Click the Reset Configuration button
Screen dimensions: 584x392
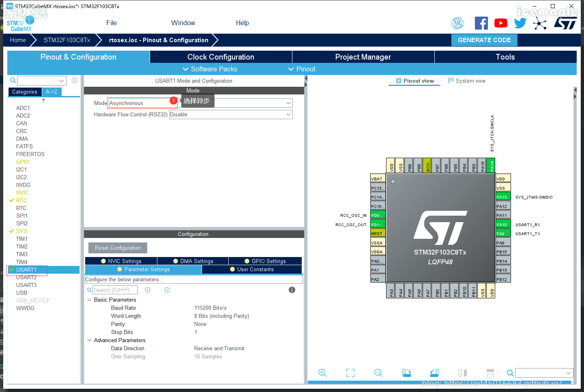[x=118, y=248]
